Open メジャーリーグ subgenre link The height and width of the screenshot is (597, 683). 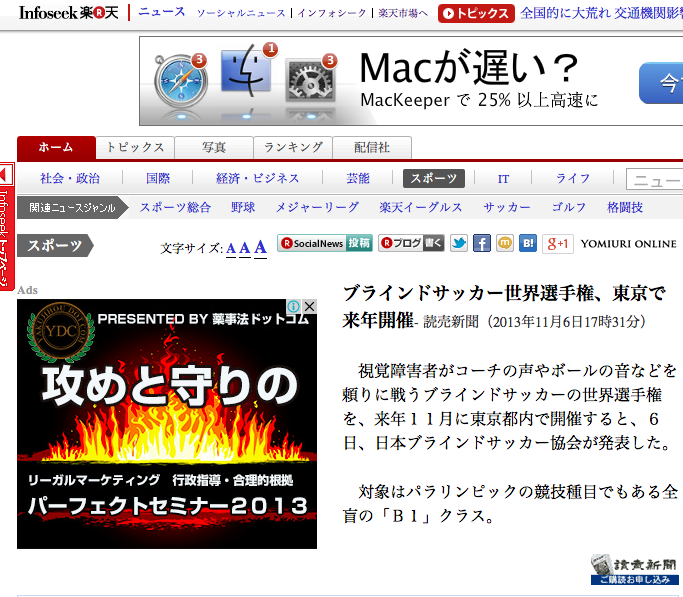pos(317,207)
